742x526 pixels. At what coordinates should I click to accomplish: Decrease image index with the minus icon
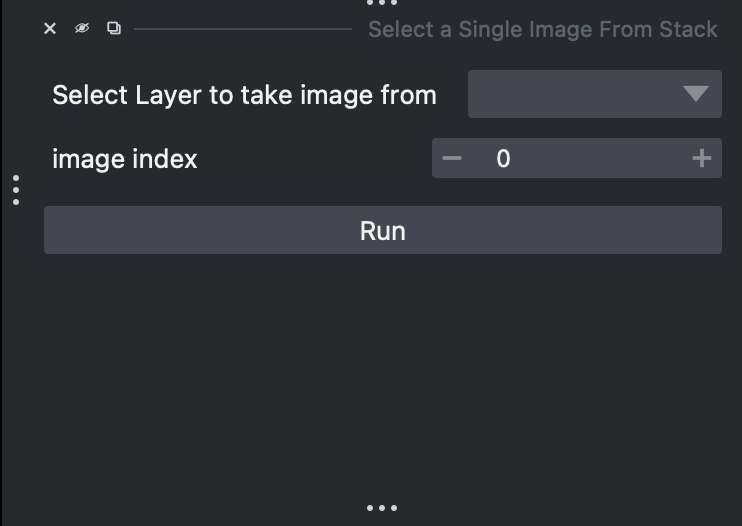tap(452, 158)
